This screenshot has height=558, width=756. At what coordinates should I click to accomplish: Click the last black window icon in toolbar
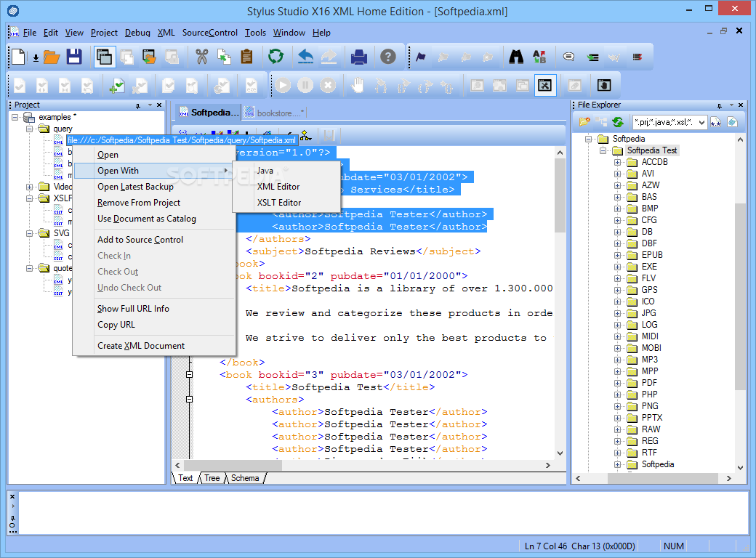coord(603,85)
